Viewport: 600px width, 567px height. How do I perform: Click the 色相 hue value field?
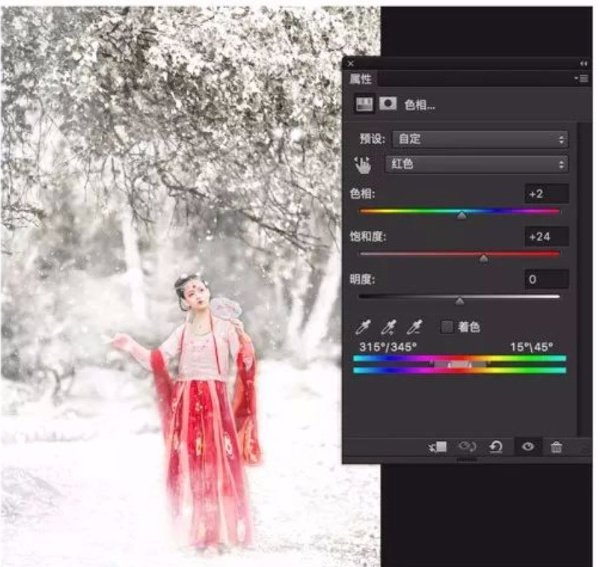pos(546,194)
